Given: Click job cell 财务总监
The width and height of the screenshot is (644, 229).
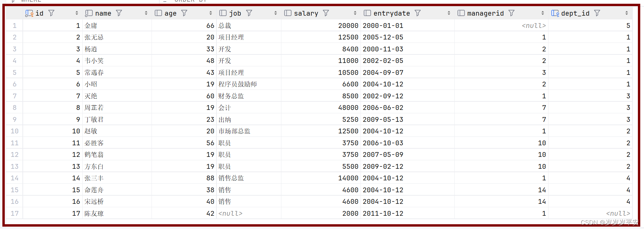Looking at the screenshot, I should [231, 96].
